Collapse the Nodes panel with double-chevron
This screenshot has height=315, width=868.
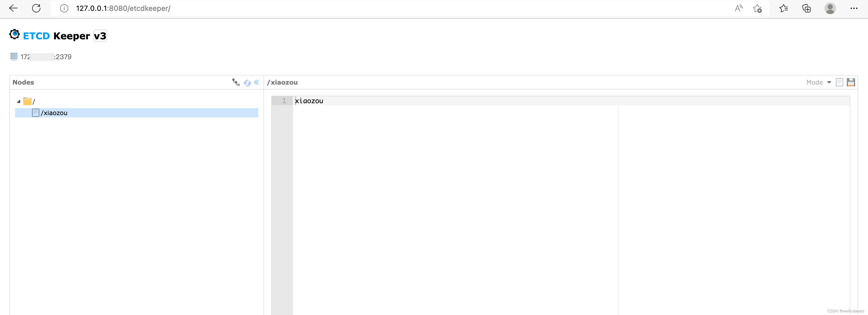pyautogui.click(x=257, y=82)
